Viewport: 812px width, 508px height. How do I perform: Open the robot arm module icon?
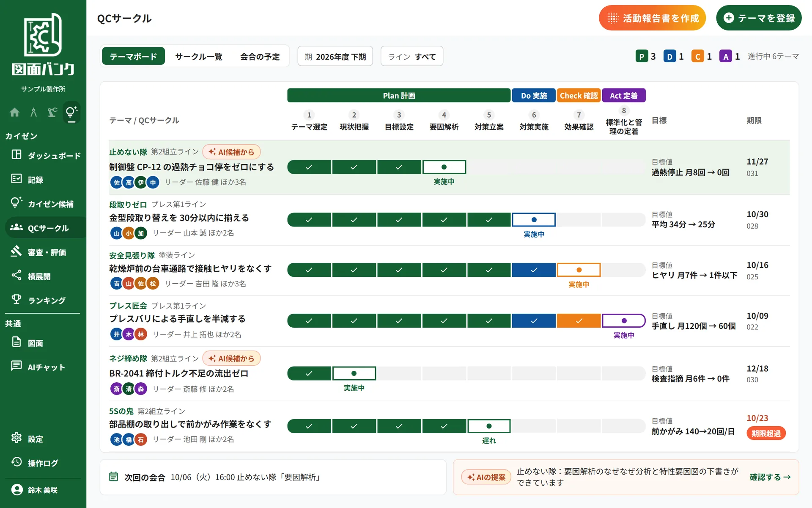tap(52, 112)
